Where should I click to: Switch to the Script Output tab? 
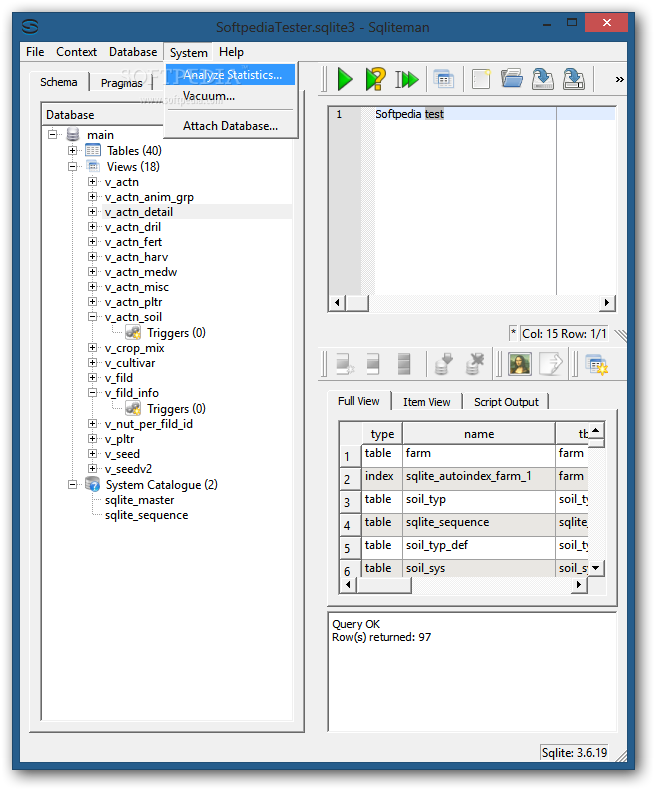pos(506,402)
